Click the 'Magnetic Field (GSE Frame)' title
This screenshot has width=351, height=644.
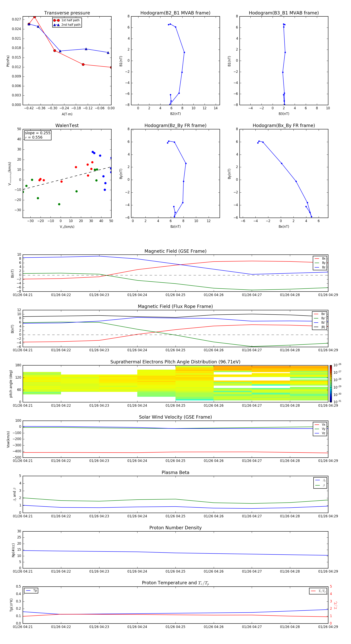(175, 251)
